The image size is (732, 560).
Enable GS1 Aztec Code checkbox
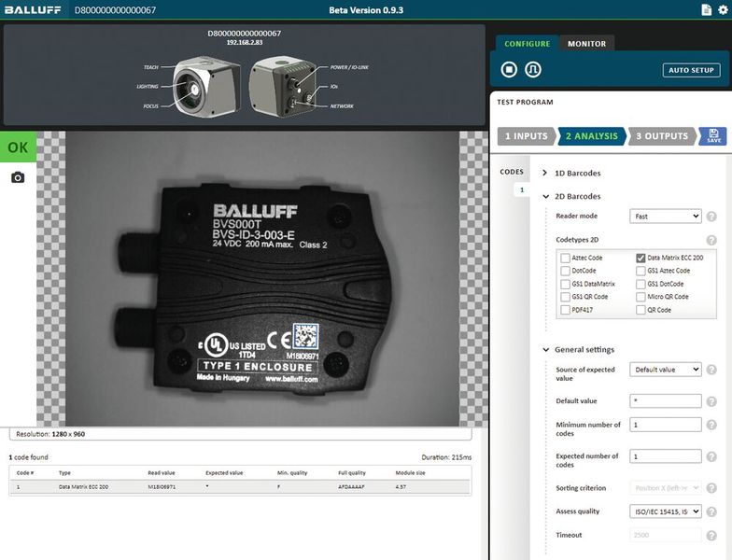pos(640,271)
